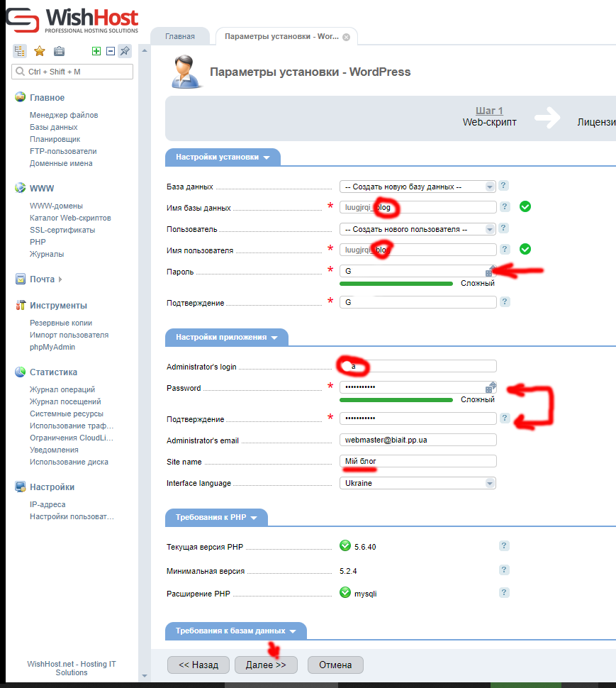The width and height of the screenshot is (616, 688).
Task: Go to Планировщик
Action: tap(55, 139)
